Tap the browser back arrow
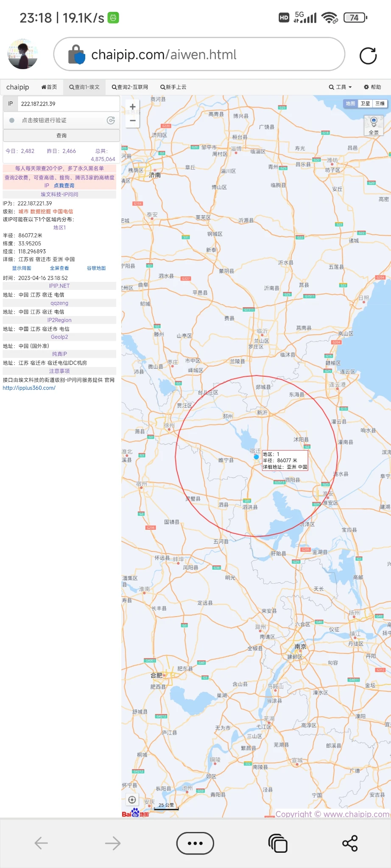The image size is (391, 868). click(x=41, y=843)
